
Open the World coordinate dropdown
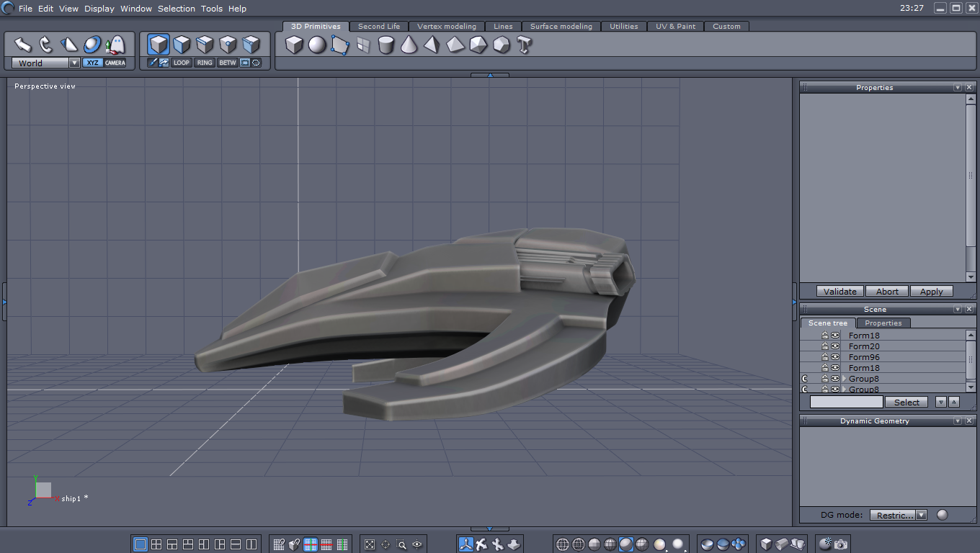(74, 63)
